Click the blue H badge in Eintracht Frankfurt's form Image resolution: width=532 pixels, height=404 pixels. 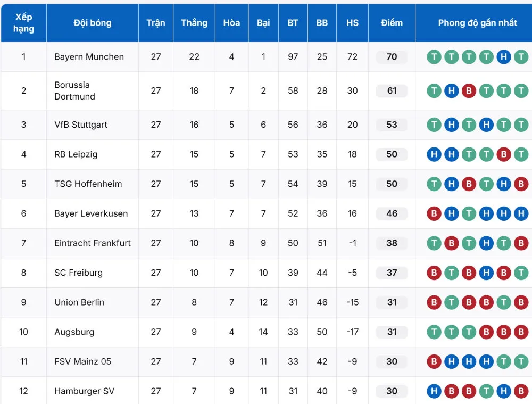[x=486, y=243]
